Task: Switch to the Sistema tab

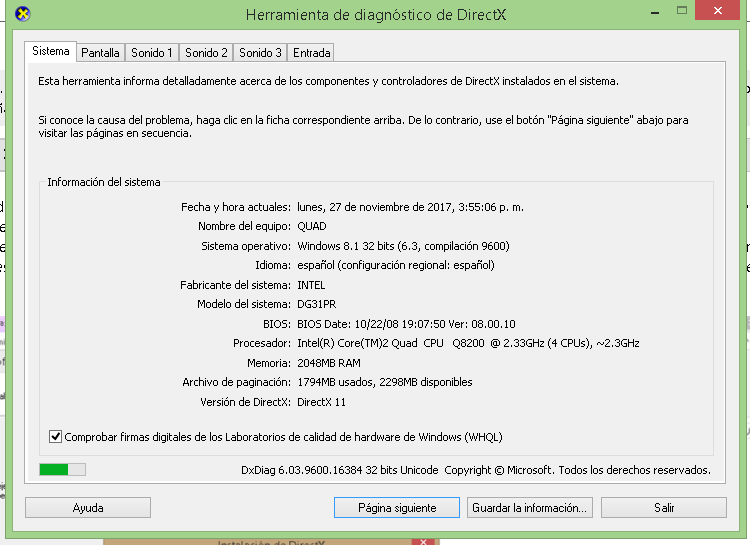Action: pyautogui.click(x=50, y=51)
